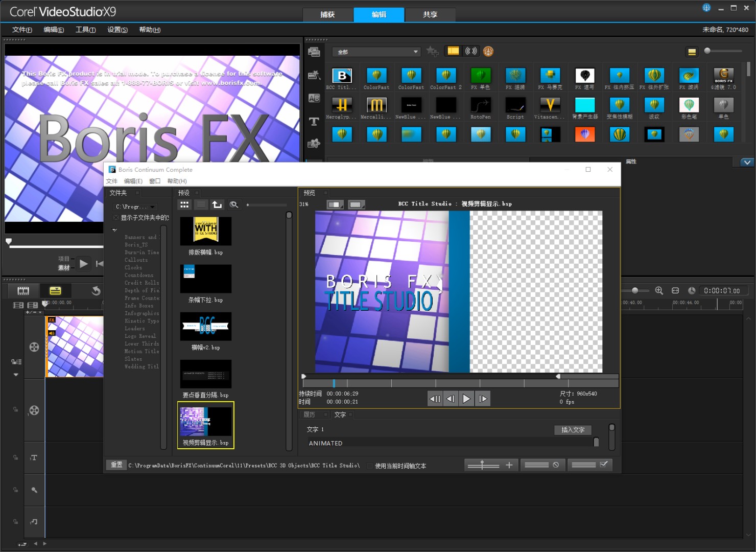
Task: Show video filters with the filmstrip icon
Action: 453,51
